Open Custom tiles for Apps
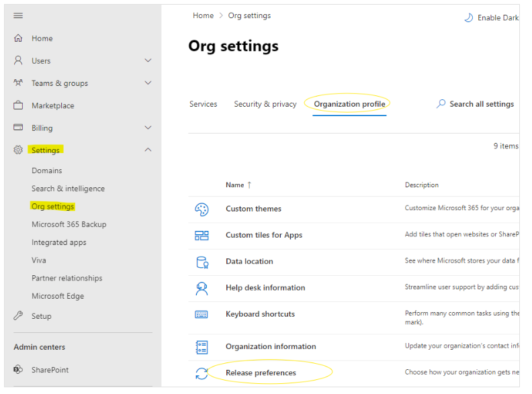This screenshot has height=394, width=532. pyautogui.click(x=264, y=236)
